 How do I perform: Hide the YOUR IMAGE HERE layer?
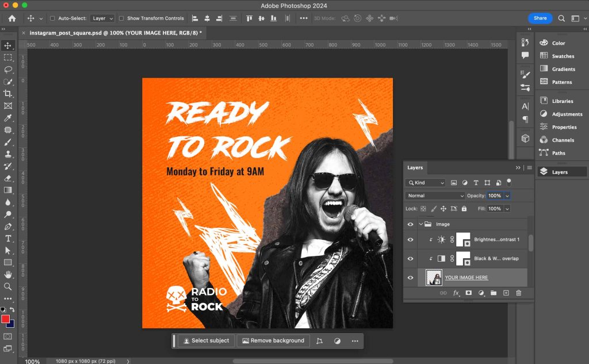pyautogui.click(x=410, y=278)
